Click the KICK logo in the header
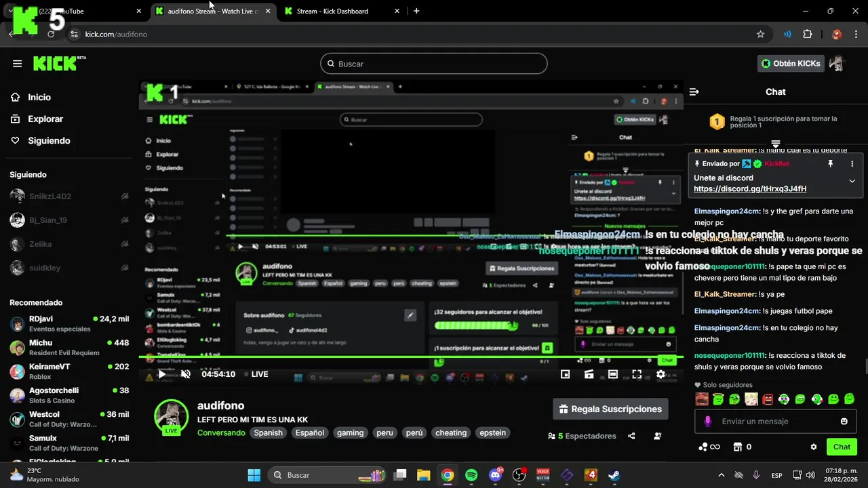This screenshot has height=488, width=868. [60, 63]
